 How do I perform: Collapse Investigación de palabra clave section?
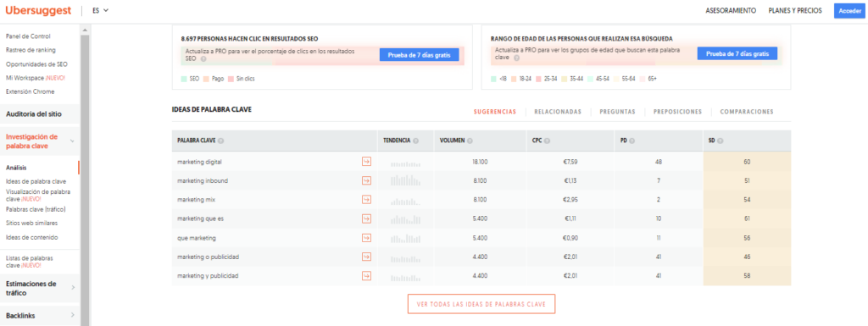(73, 141)
